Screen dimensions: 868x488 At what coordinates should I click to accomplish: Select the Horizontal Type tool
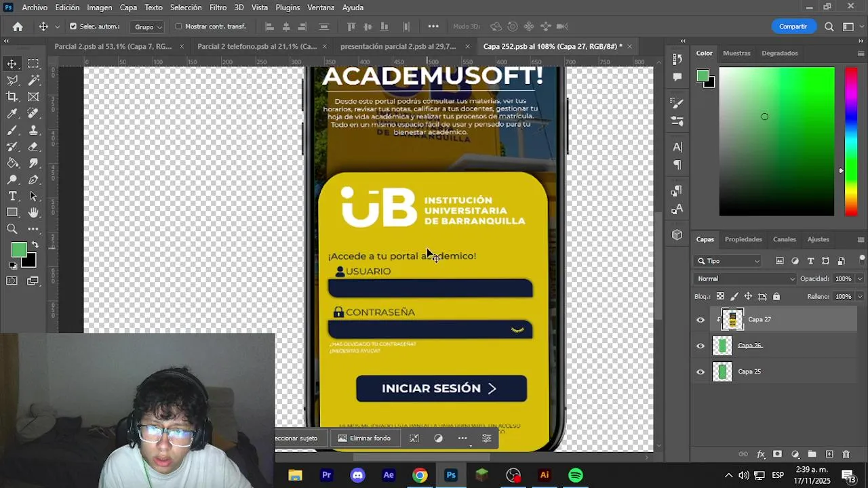coord(12,197)
